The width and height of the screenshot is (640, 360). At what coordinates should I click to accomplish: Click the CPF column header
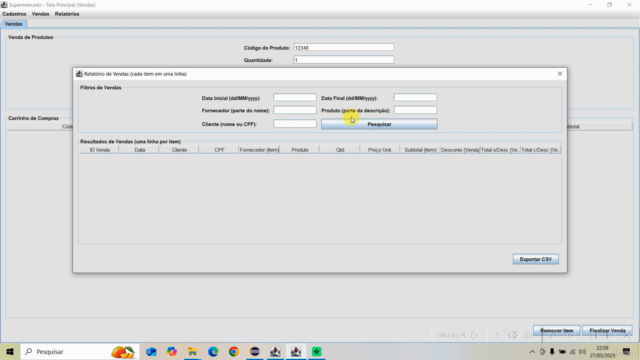coord(219,150)
